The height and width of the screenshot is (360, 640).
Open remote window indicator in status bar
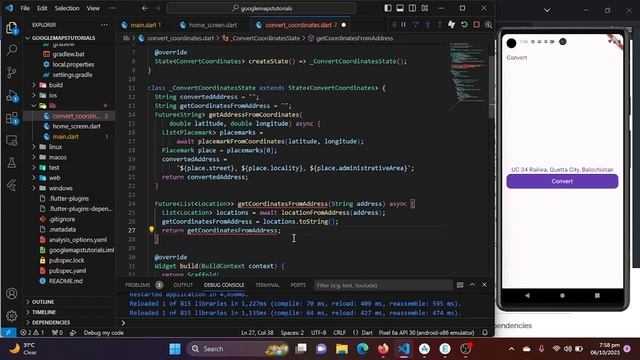click(8, 333)
